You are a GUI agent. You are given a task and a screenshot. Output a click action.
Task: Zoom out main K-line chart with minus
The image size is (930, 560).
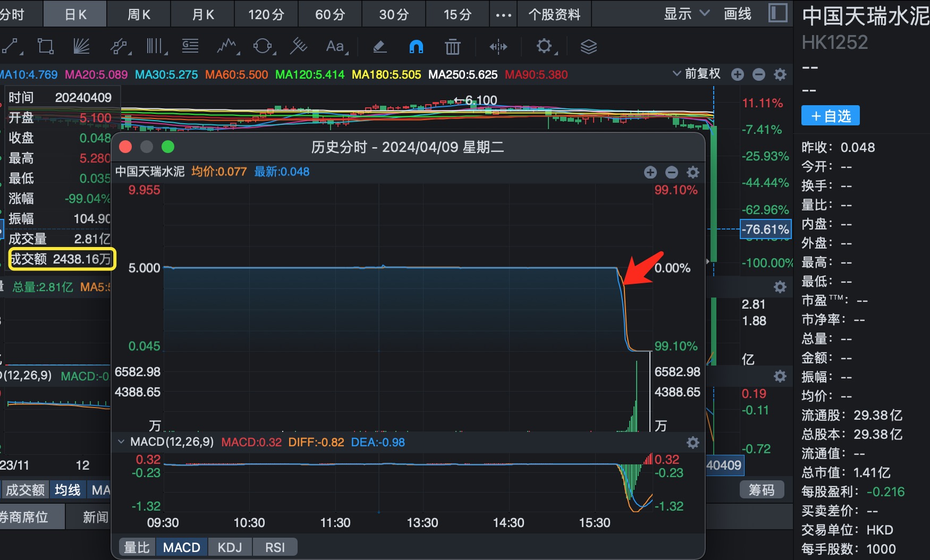[x=759, y=74]
